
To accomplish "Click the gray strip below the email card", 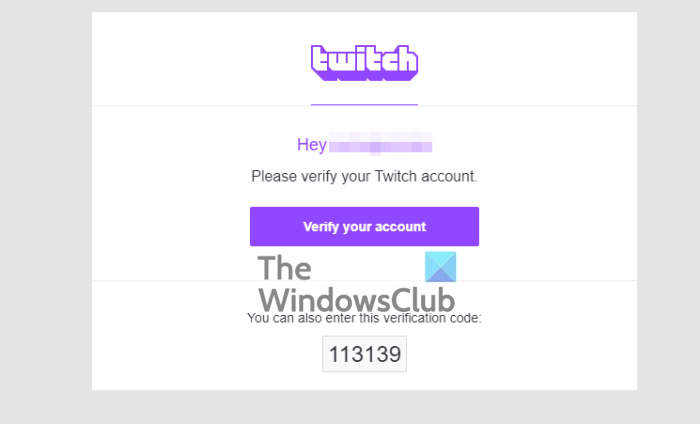I will click(364, 407).
